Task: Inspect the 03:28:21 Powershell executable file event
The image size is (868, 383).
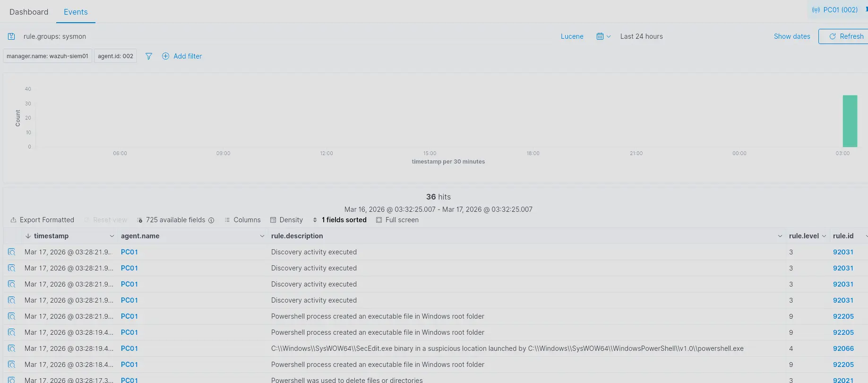Action: pyautogui.click(x=12, y=316)
